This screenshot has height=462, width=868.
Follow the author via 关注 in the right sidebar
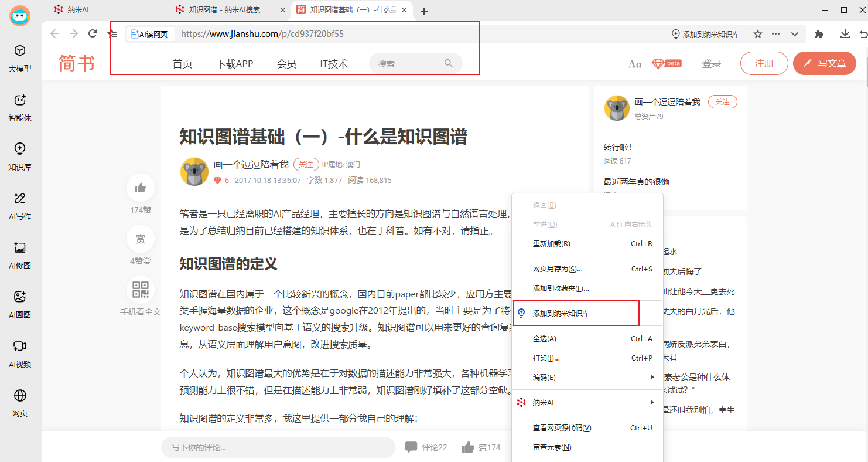pyautogui.click(x=723, y=102)
